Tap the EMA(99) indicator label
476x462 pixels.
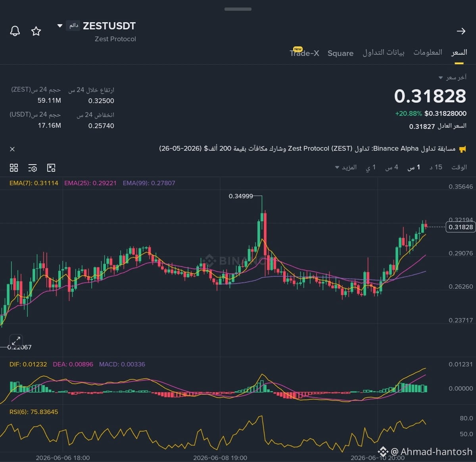click(x=149, y=183)
